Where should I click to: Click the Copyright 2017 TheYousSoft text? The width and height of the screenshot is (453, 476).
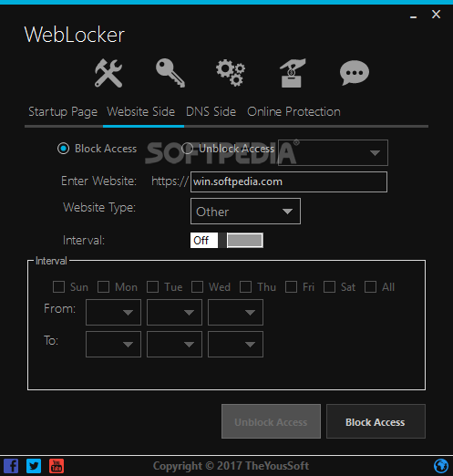pos(231,466)
